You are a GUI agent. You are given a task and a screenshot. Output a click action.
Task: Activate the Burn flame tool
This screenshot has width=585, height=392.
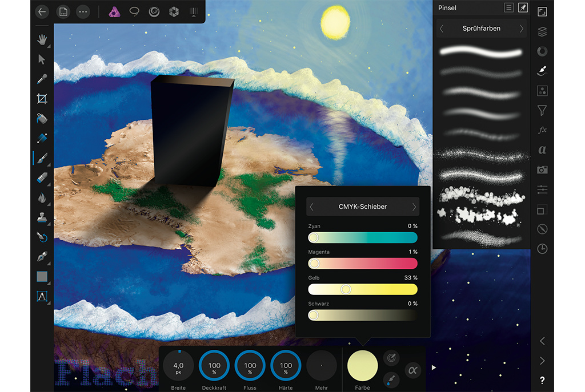(x=42, y=197)
